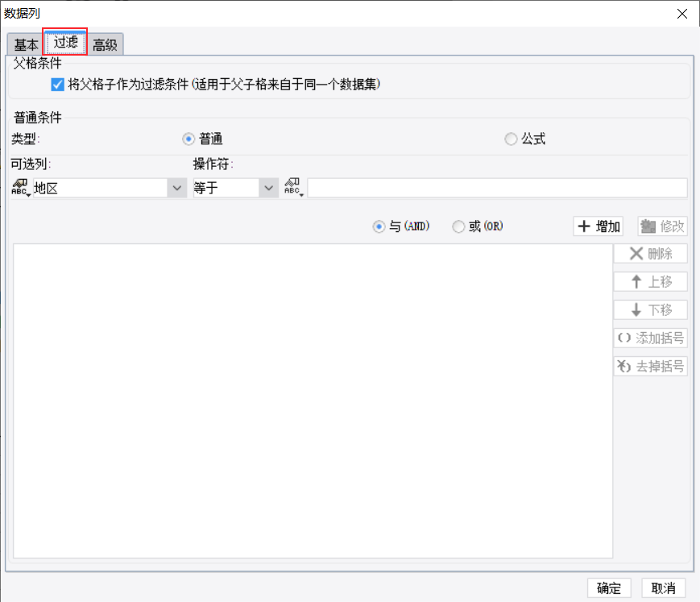Choose the 与 (AND) radio option
Viewport: 700px width, 602px height.
(x=379, y=227)
